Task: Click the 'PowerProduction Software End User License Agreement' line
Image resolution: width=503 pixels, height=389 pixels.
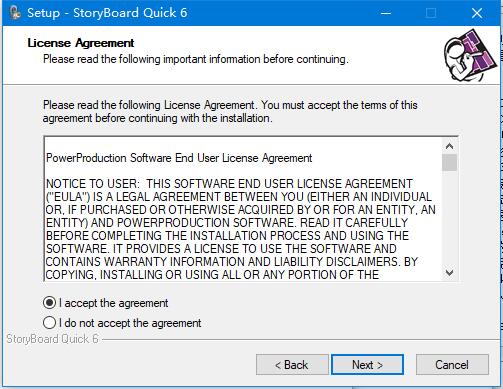Action: pos(179,158)
